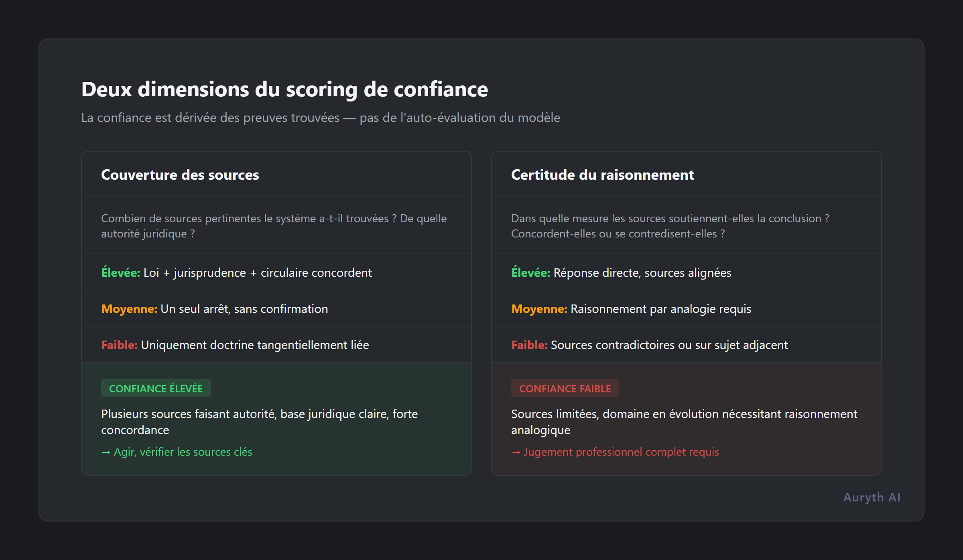This screenshot has width=963, height=560.
Task: Click the Moyenne row mentioning un seul arrêt
Action: tap(214, 308)
